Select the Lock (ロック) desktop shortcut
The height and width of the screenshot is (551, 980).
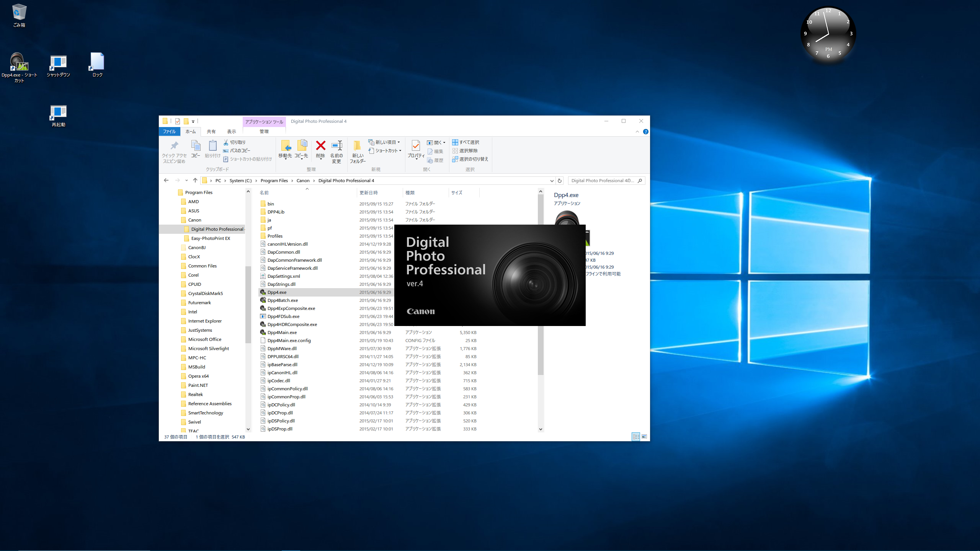pos(97,65)
